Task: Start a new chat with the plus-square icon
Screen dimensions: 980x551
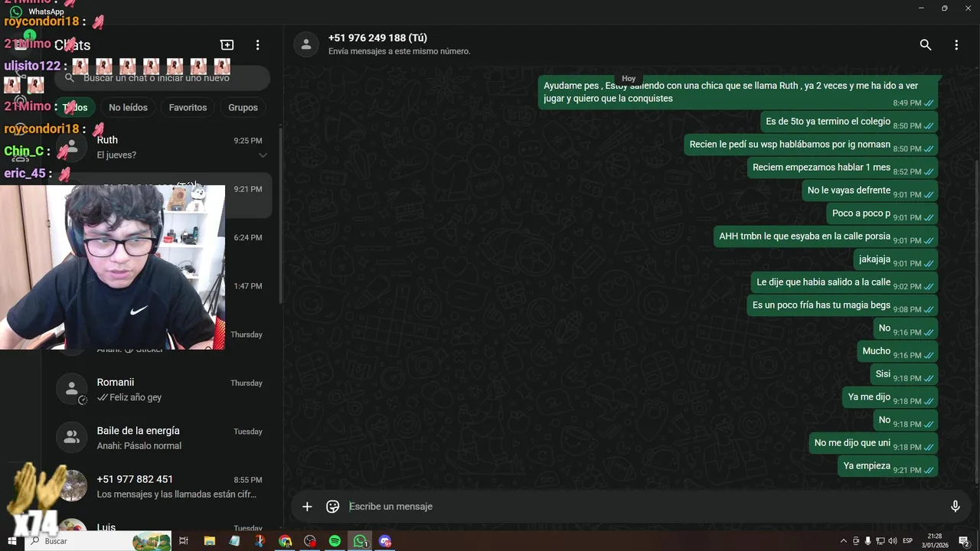Action: tap(227, 45)
